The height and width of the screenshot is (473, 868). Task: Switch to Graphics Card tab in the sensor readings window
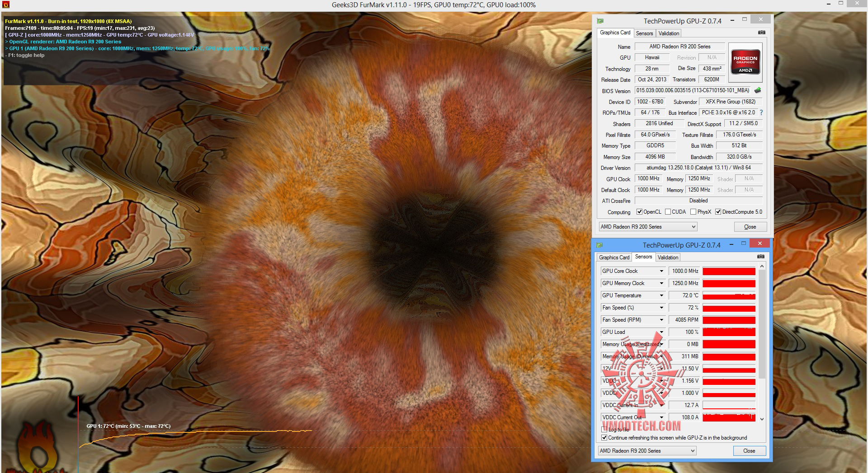click(x=614, y=258)
